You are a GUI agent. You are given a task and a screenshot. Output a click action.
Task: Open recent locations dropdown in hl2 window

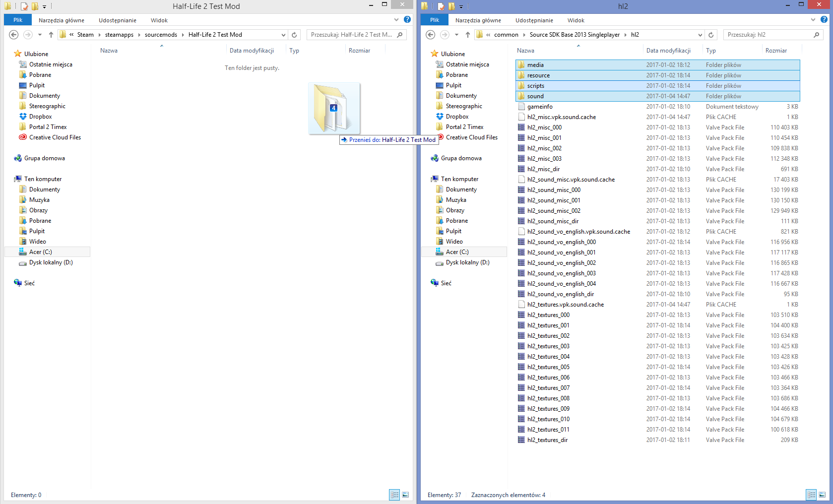(x=456, y=35)
